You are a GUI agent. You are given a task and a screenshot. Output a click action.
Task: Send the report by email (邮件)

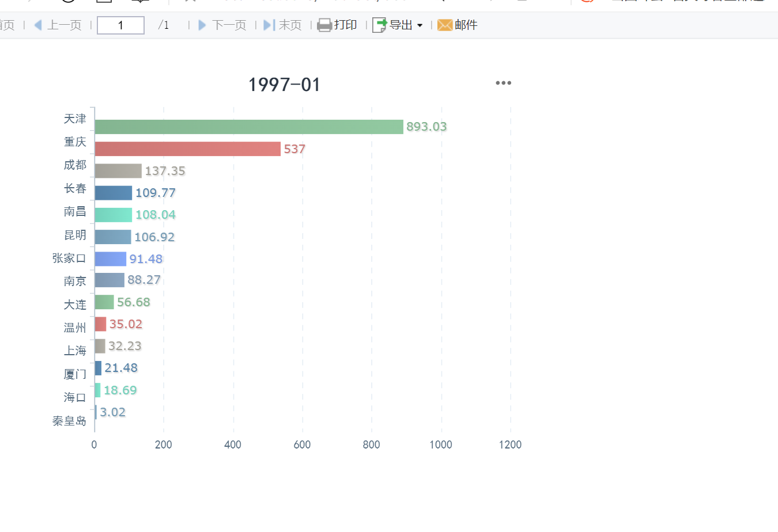(458, 25)
